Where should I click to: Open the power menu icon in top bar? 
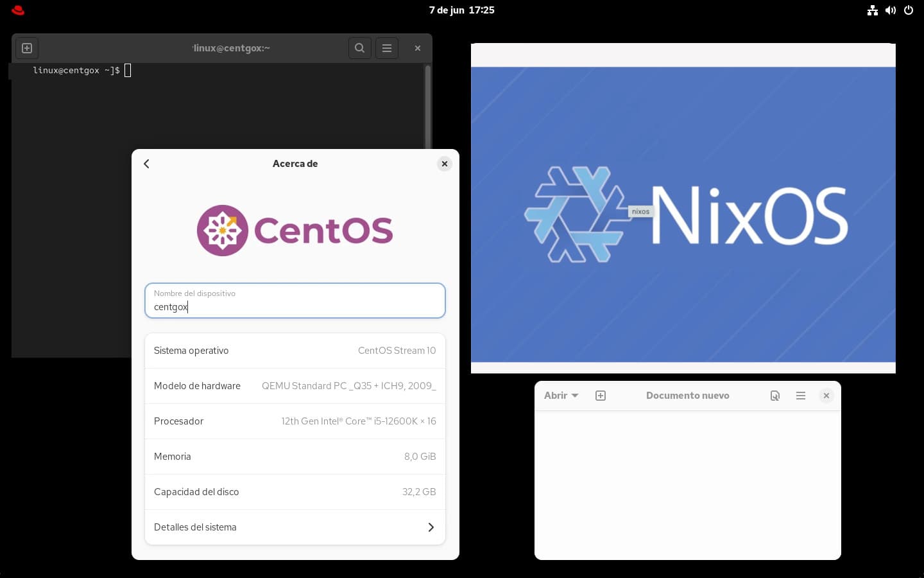click(909, 10)
